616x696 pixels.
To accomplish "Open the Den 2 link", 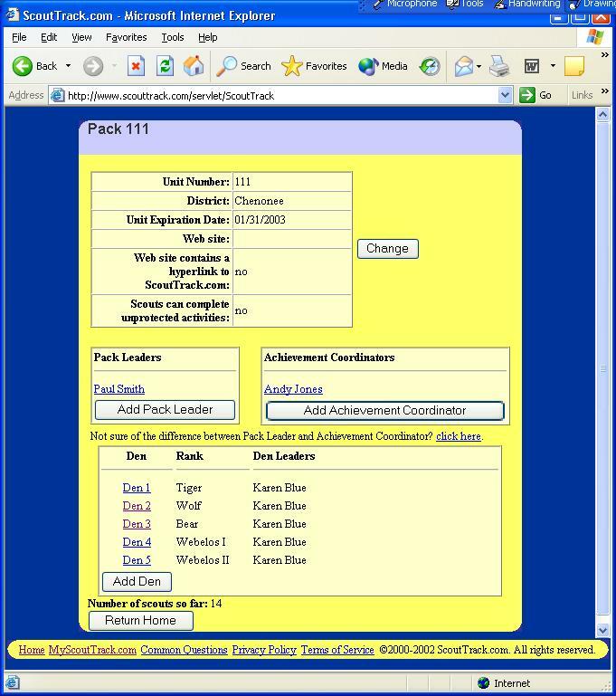I will 137,506.
